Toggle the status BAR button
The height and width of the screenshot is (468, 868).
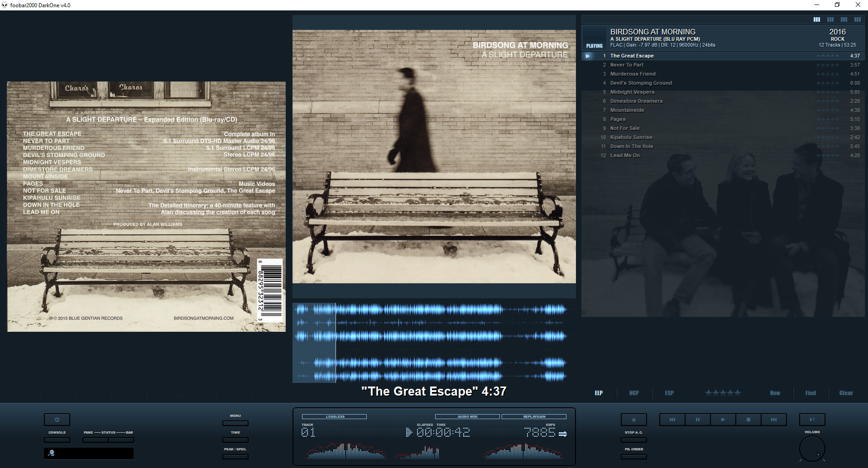point(121,440)
